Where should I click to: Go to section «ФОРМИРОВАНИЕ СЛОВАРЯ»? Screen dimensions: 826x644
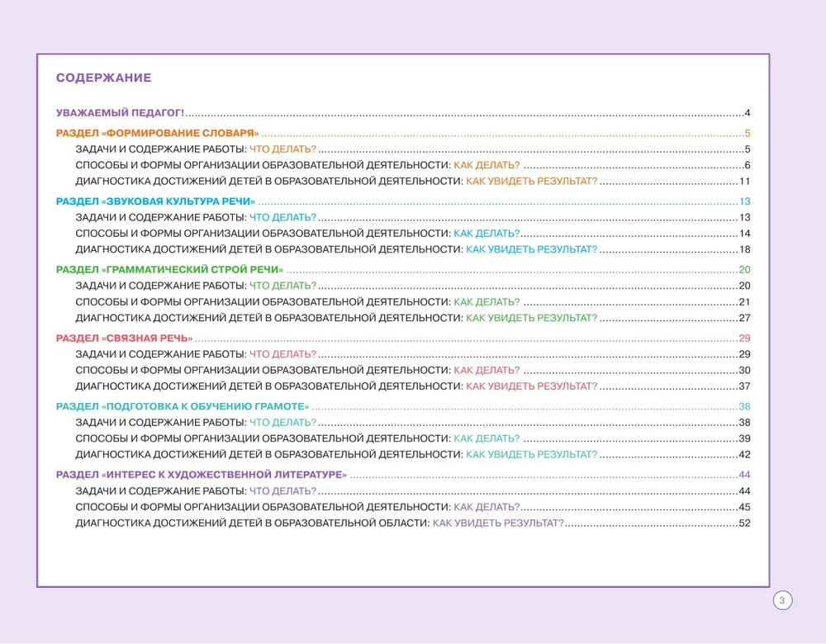[157, 134]
